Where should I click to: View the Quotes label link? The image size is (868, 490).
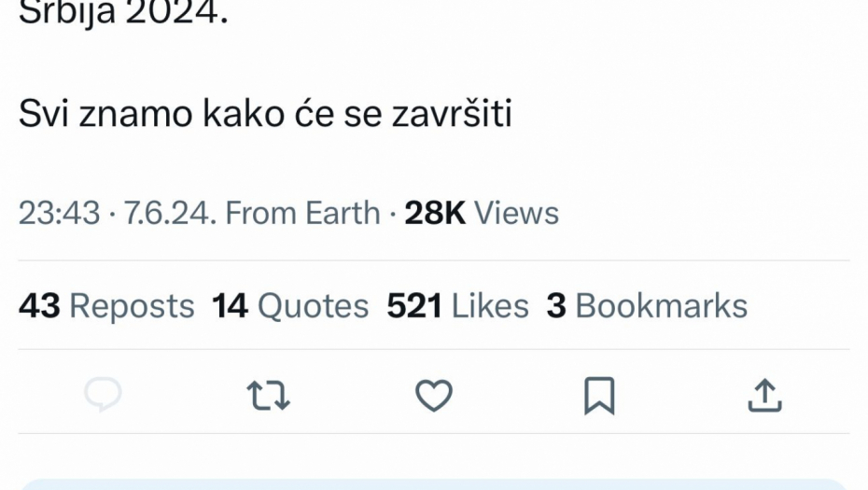pos(313,306)
